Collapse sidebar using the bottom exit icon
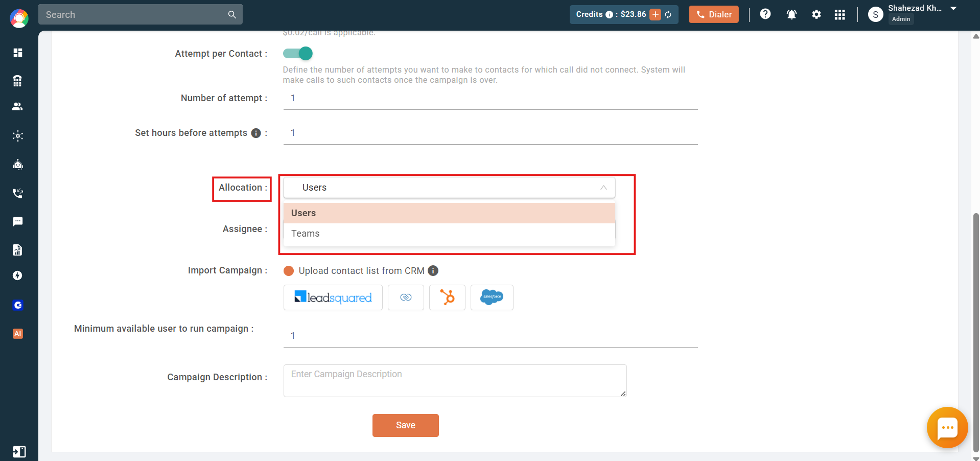 [19, 452]
